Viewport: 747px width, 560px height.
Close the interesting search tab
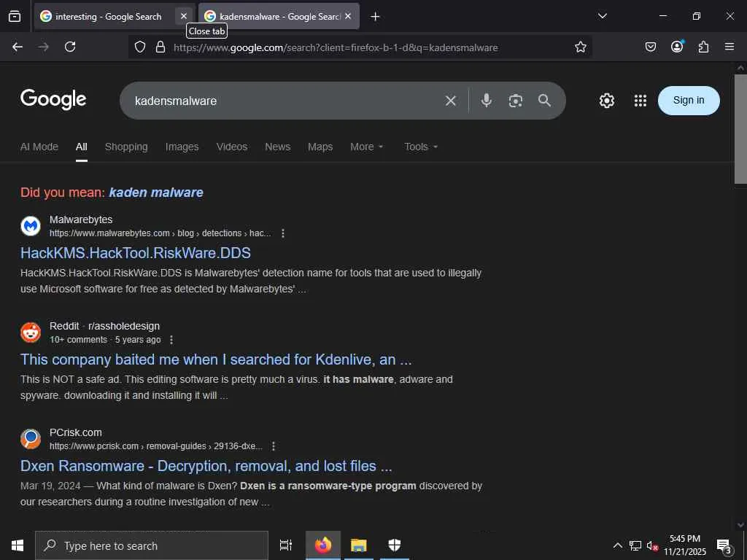tap(183, 16)
